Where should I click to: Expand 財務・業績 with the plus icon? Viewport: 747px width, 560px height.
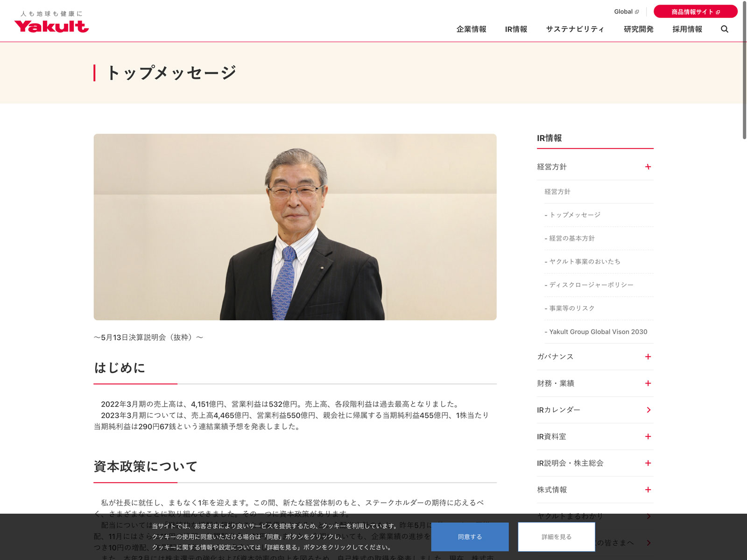pos(648,383)
